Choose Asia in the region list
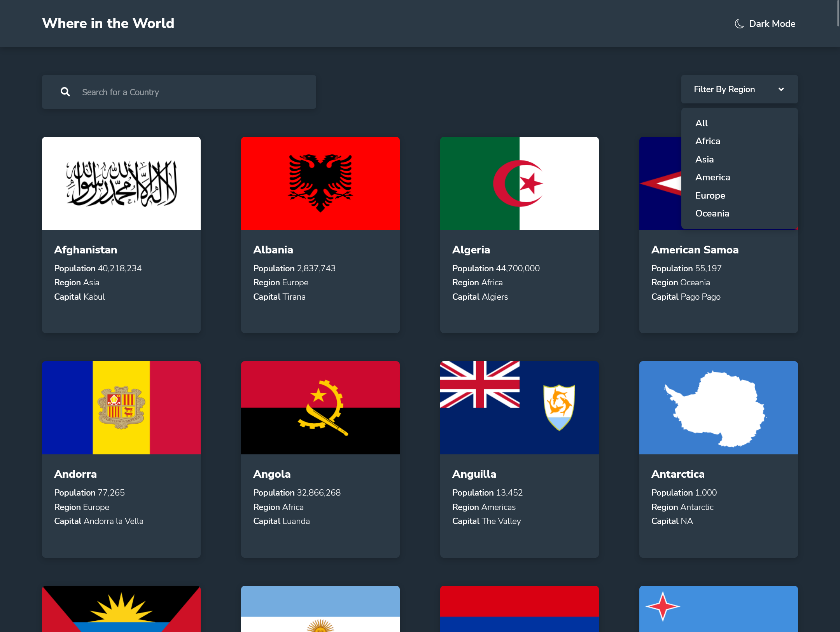840x632 pixels. [704, 159]
